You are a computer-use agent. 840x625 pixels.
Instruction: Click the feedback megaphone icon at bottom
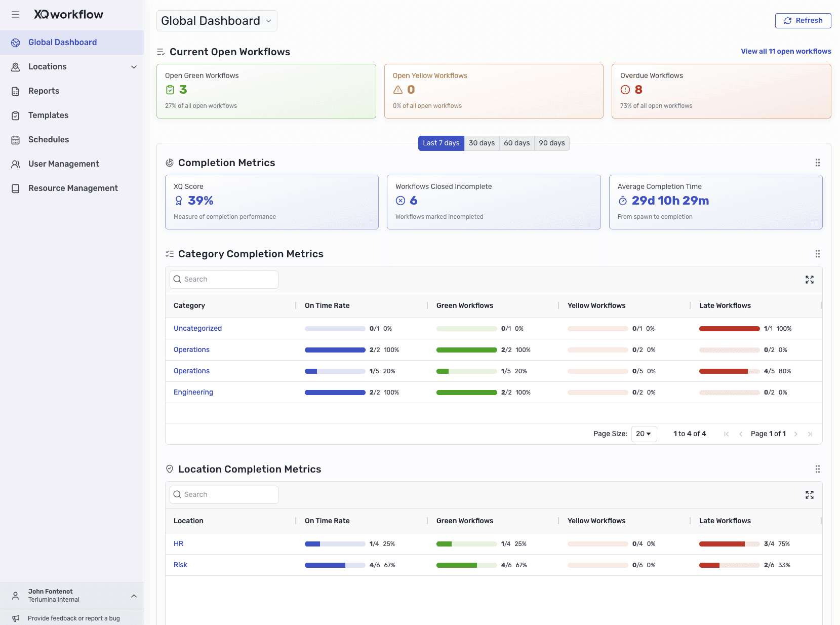tap(16, 618)
